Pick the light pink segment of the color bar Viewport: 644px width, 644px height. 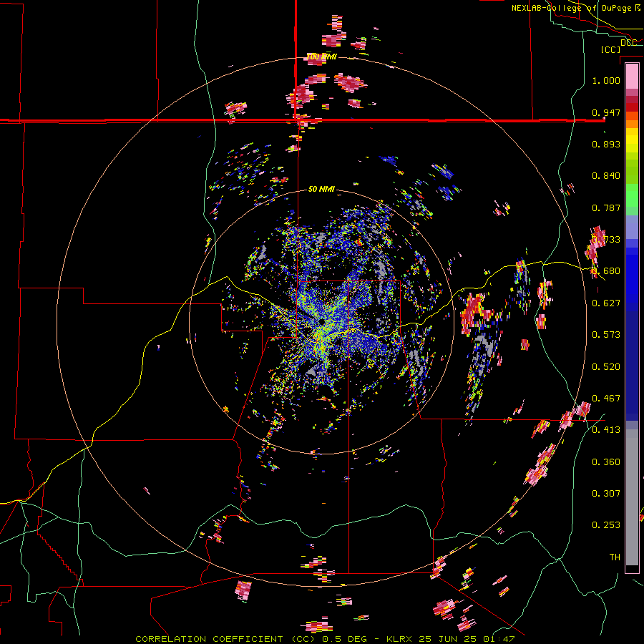(632, 77)
